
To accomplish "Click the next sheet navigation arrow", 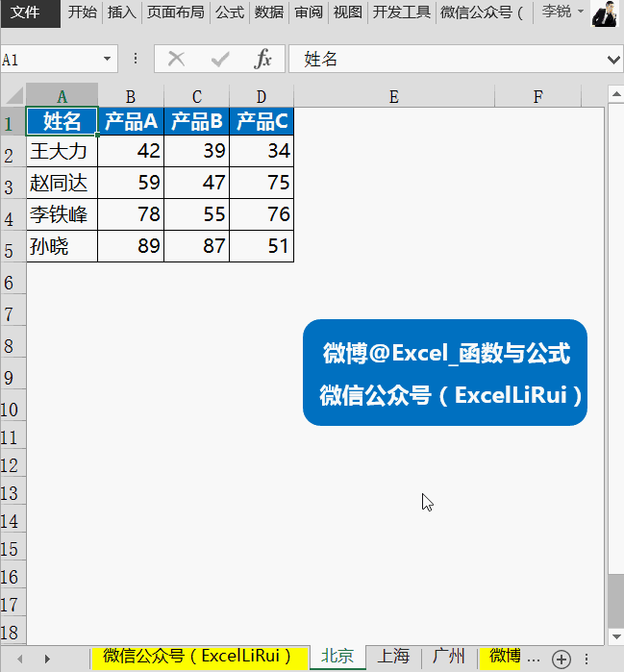I will tap(47, 659).
